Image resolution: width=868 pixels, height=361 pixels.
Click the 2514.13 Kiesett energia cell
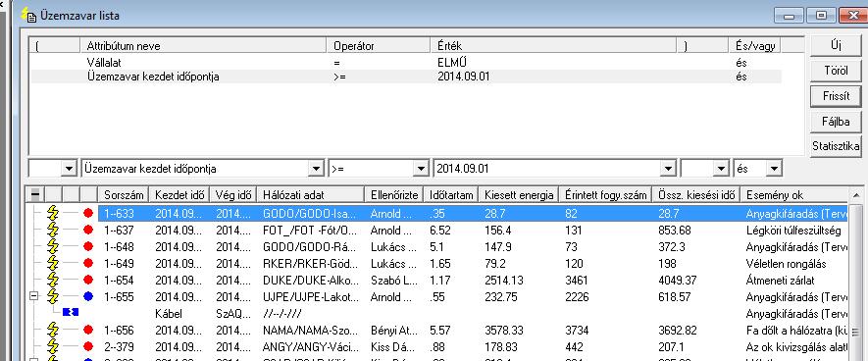point(504,281)
